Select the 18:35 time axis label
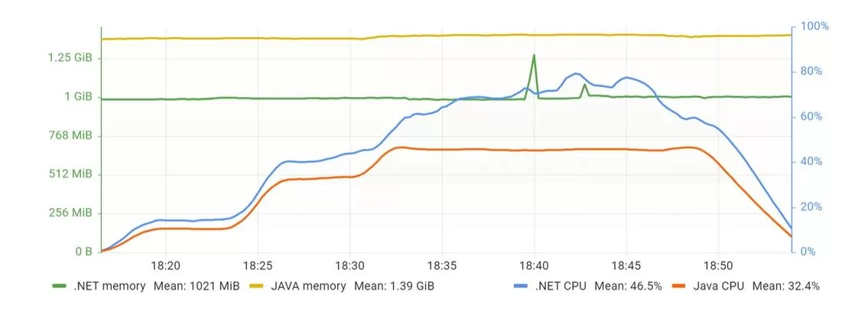The image size is (868, 314). tap(442, 266)
